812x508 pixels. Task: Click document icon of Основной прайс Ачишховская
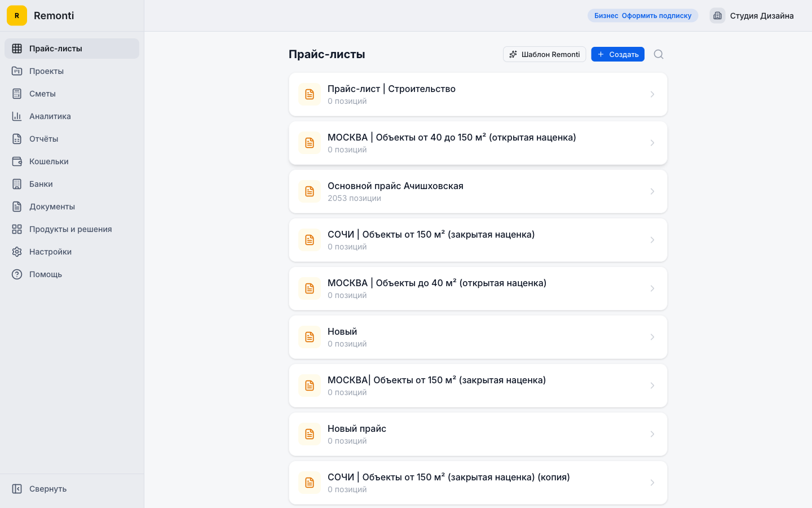coord(310,191)
